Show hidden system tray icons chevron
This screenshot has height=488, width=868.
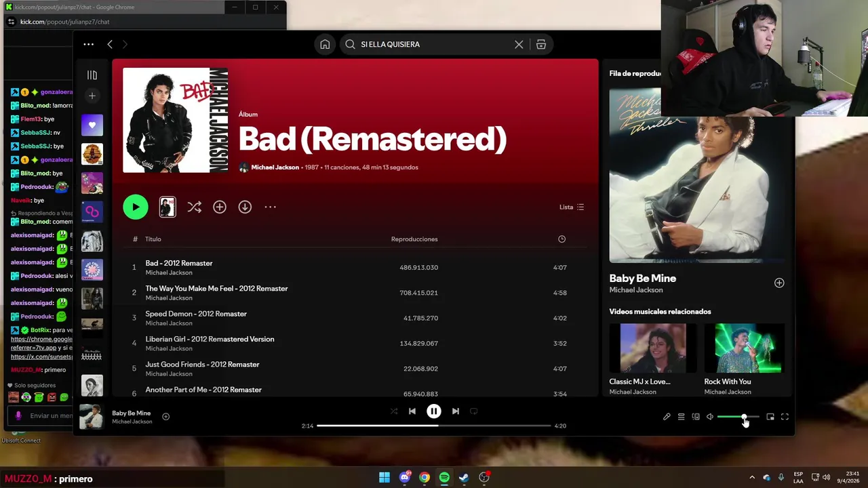coord(751,477)
